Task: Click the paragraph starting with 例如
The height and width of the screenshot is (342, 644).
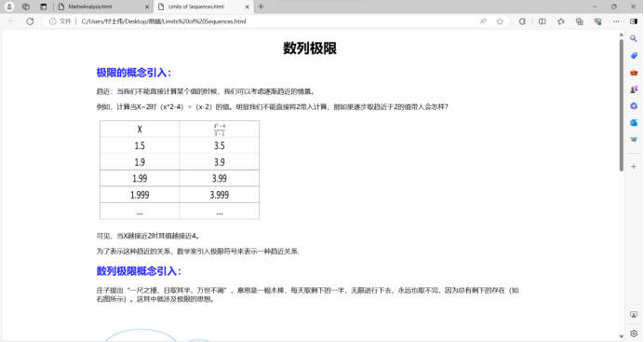Action: pyautogui.click(x=272, y=107)
